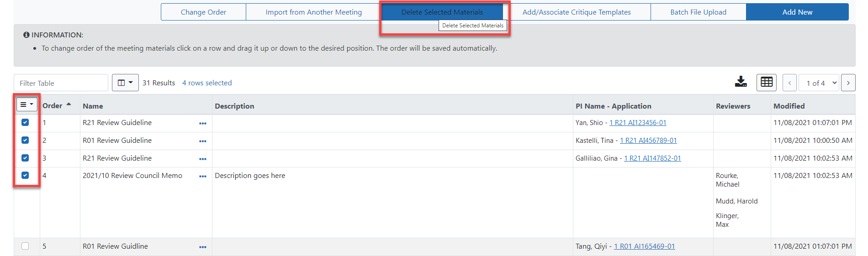Open the 1 of 4 page selector
Image resolution: width=868 pixels, height=256 pixels.
point(819,83)
